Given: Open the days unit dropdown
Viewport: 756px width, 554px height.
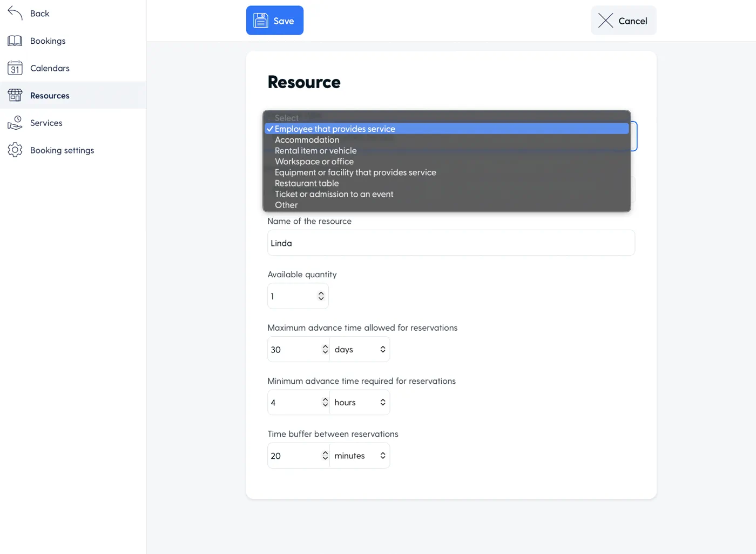Looking at the screenshot, I should (x=360, y=349).
